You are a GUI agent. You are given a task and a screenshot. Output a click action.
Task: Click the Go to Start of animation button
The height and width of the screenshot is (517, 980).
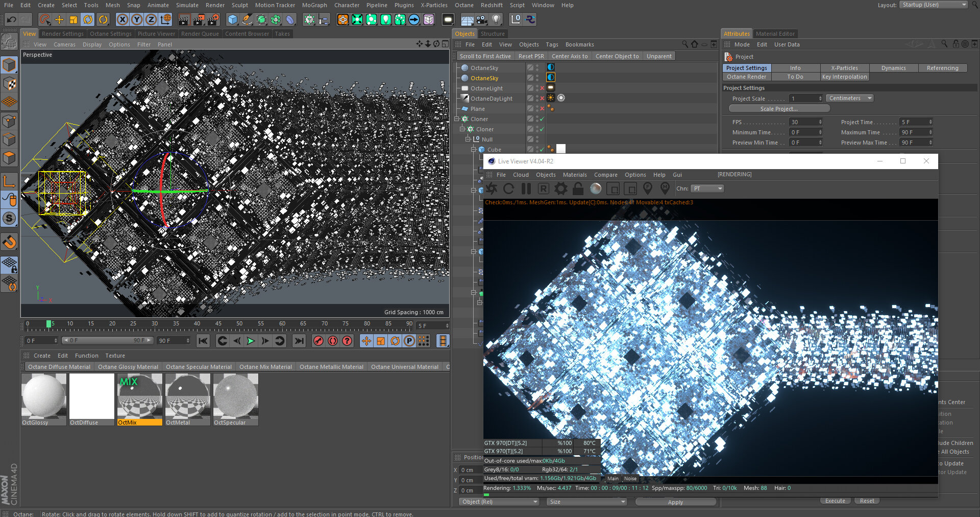click(203, 341)
